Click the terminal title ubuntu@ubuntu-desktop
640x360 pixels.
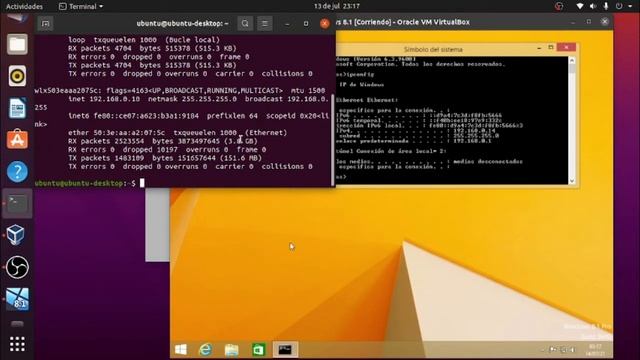pos(182,24)
